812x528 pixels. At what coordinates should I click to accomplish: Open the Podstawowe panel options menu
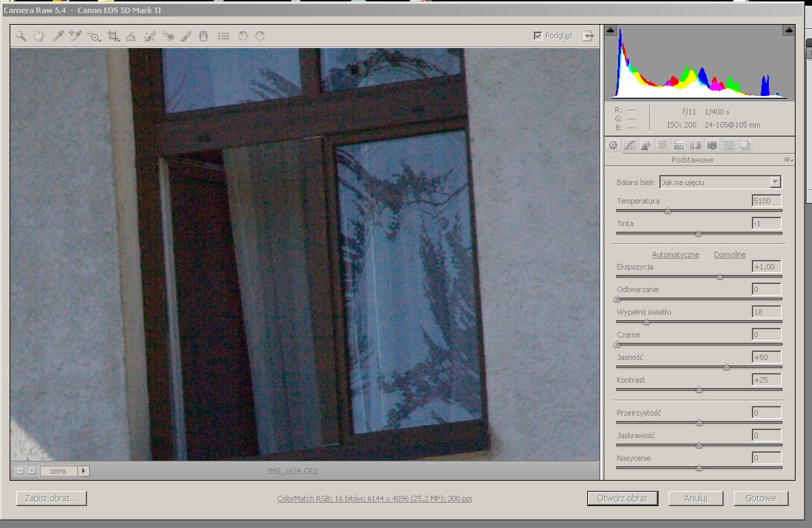click(x=788, y=160)
